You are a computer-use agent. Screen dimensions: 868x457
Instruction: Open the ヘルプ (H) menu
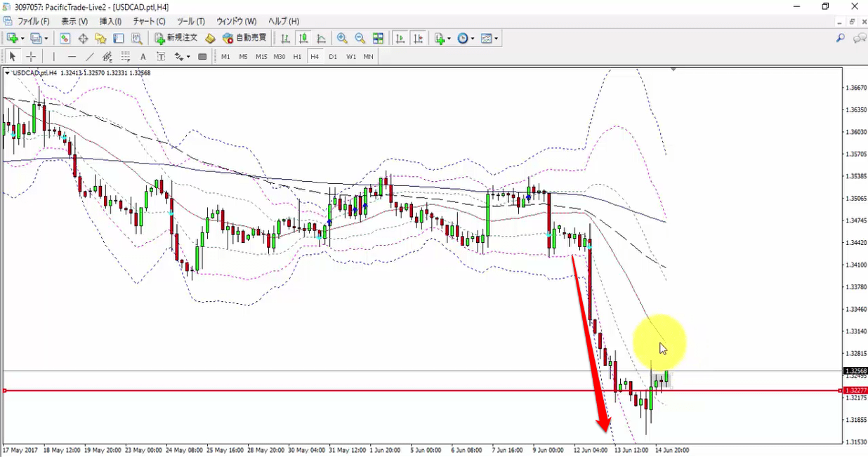point(284,22)
